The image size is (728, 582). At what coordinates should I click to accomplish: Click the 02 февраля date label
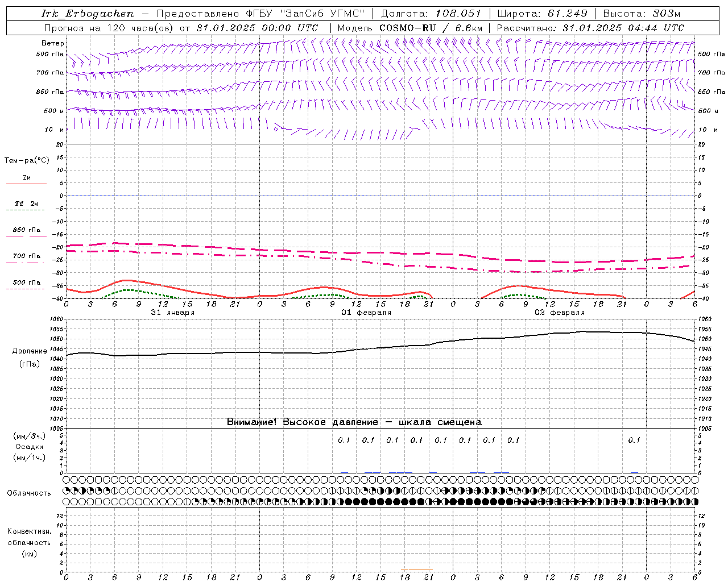tap(560, 313)
